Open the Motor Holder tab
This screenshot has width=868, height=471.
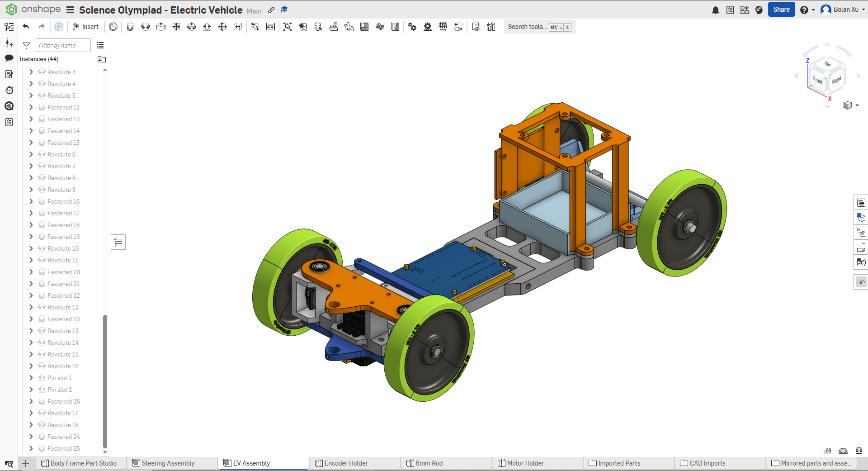(525, 463)
